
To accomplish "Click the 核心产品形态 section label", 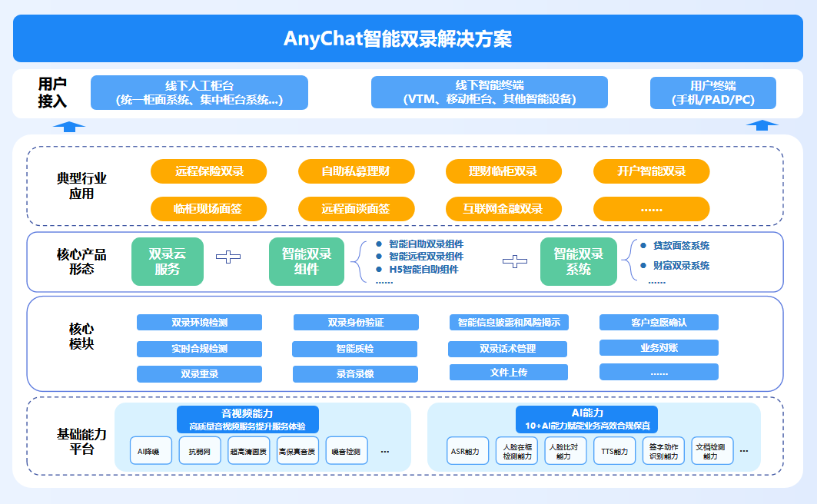I will [81, 261].
